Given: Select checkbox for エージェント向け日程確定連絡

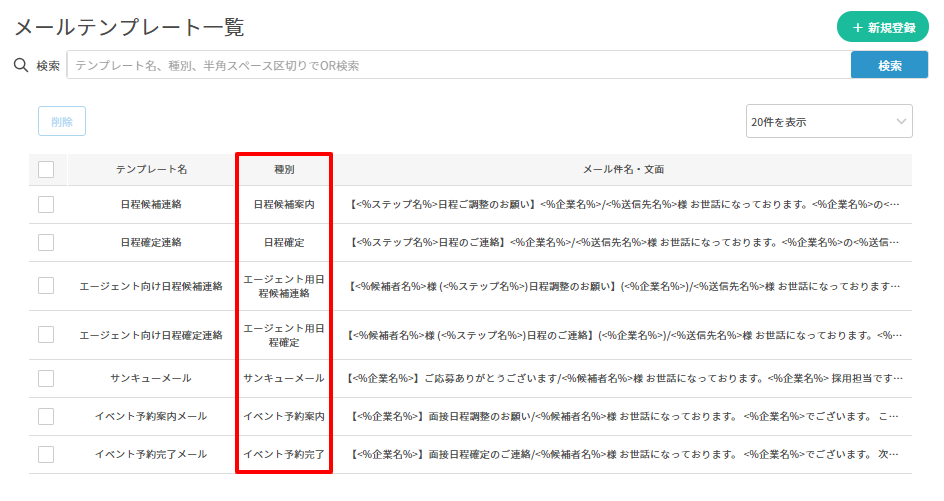Looking at the screenshot, I should (46, 335).
